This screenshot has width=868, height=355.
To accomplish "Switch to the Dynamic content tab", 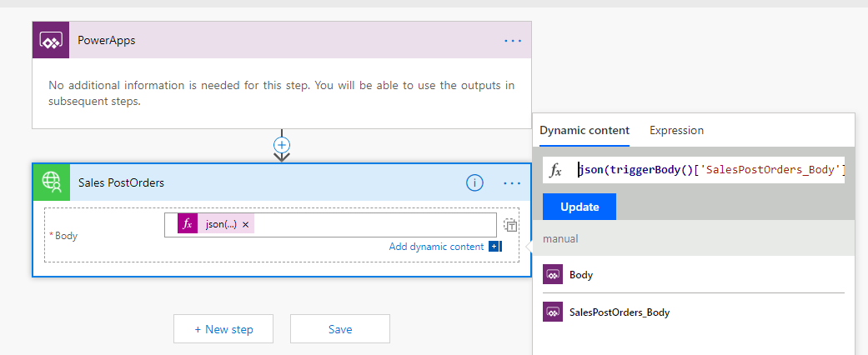I will [x=585, y=131].
